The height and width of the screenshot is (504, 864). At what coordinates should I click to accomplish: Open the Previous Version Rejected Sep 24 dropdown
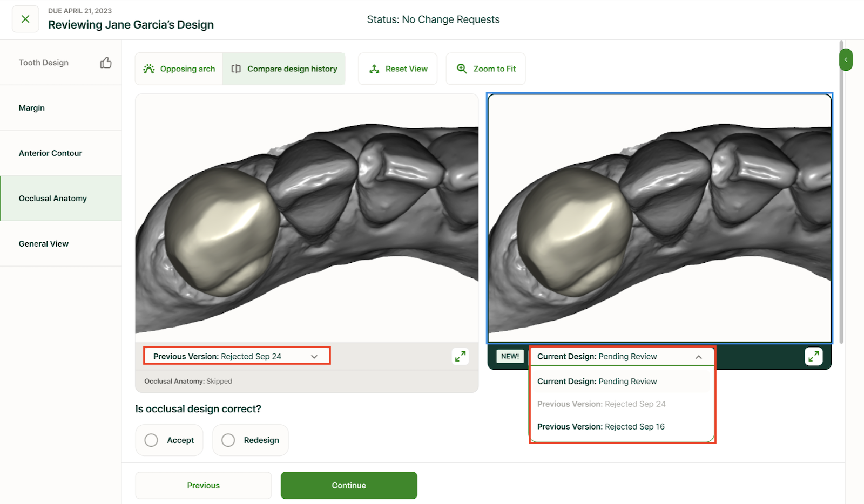pos(237,356)
